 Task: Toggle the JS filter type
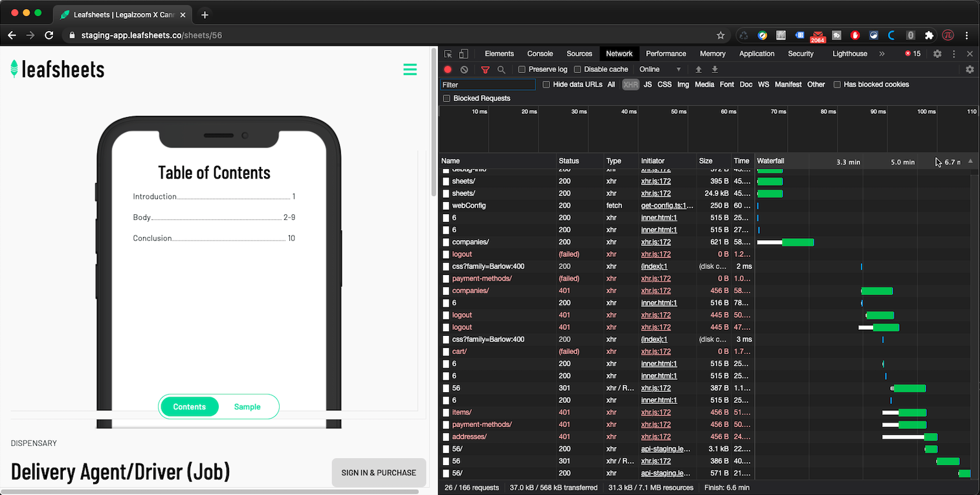[648, 85]
